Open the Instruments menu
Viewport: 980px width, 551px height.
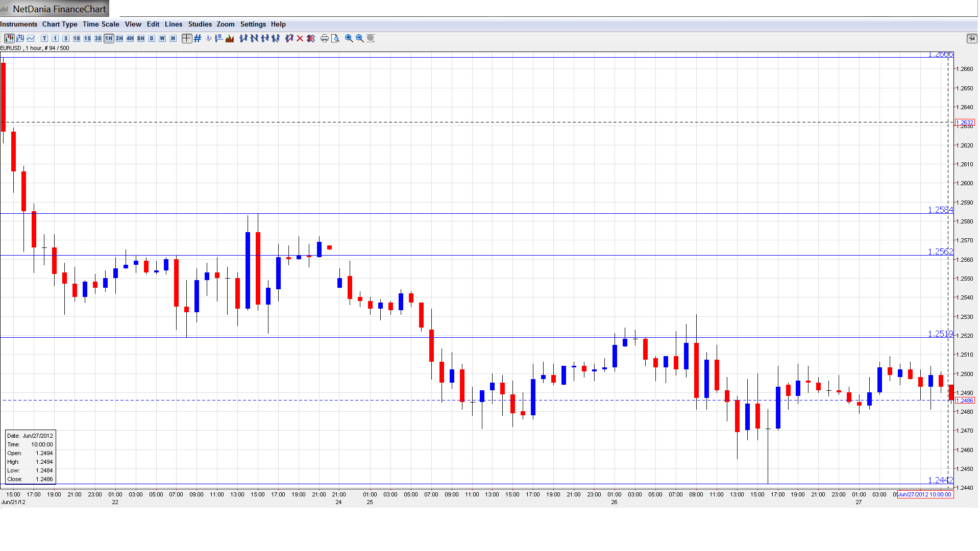pos(19,24)
